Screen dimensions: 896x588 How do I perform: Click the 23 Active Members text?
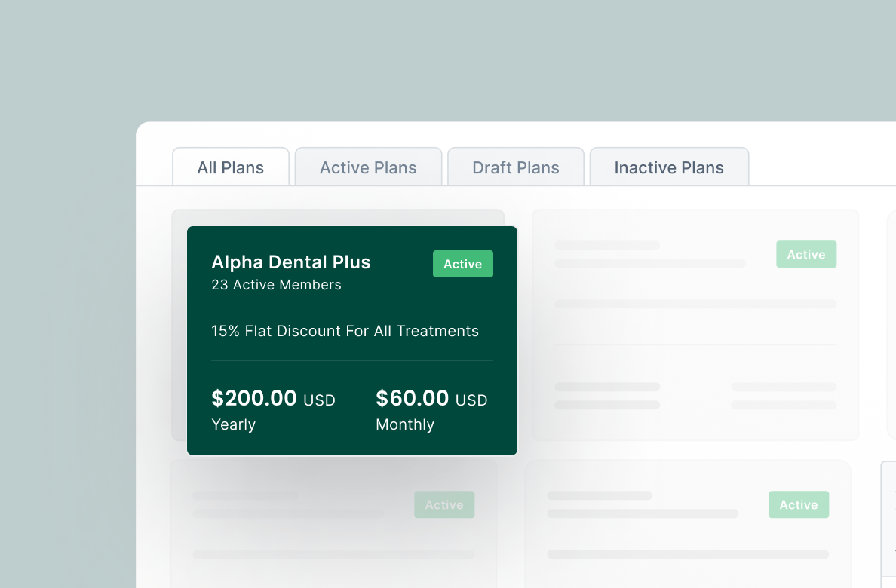(x=276, y=285)
